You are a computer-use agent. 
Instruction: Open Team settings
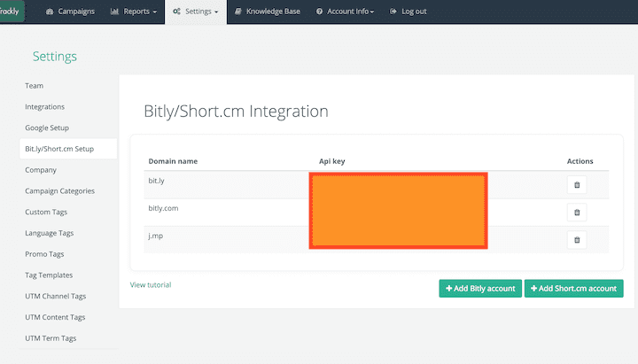(x=35, y=86)
